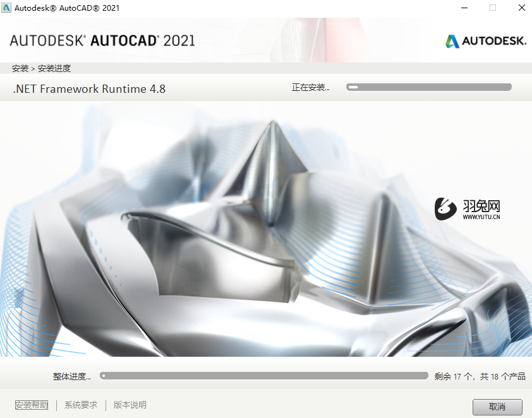Open 系统要求 system requirements
The image size is (532, 418).
pos(80,405)
